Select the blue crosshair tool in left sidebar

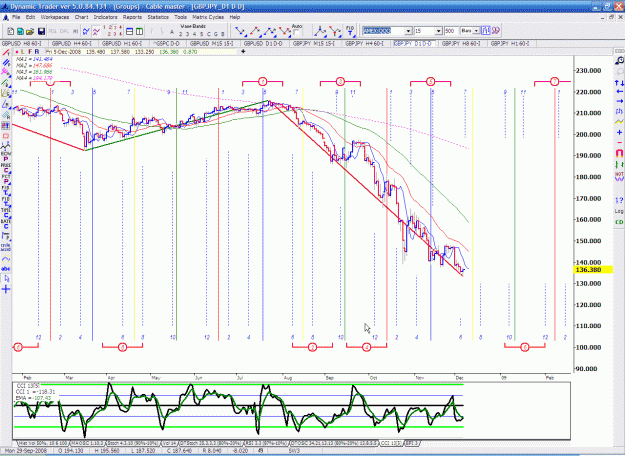(x=6, y=289)
